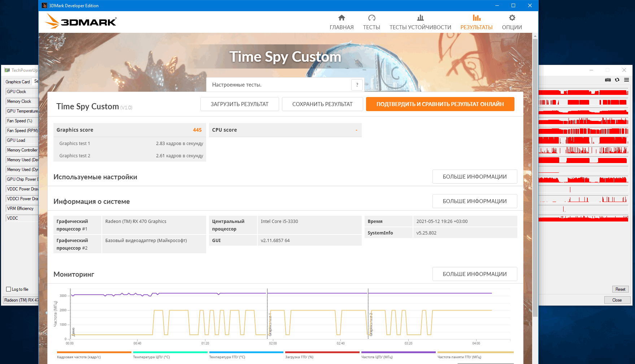The width and height of the screenshot is (635, 364).
Task: Click Reset button in GPU-Z window
Action: click(x=620, y=289)
